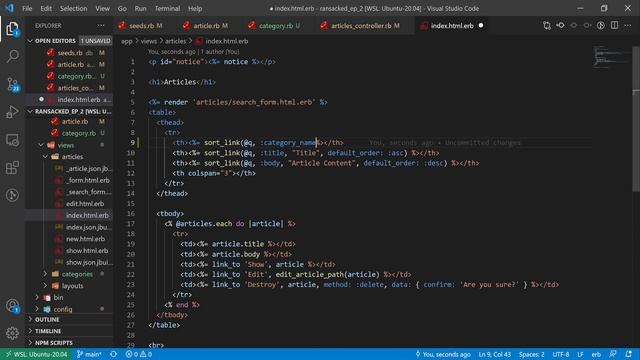Open the File menu
This screenshot has height=360, width=640.
coord(27,8)
